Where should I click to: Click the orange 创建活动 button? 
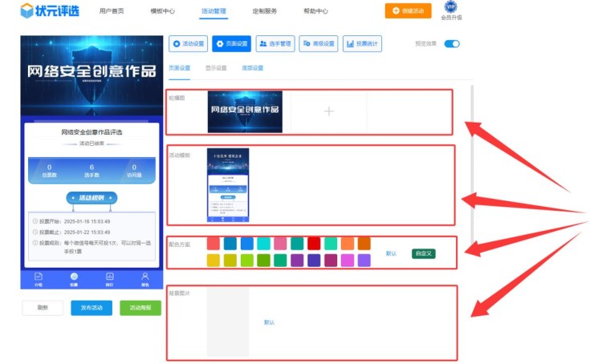click(408, 11)
